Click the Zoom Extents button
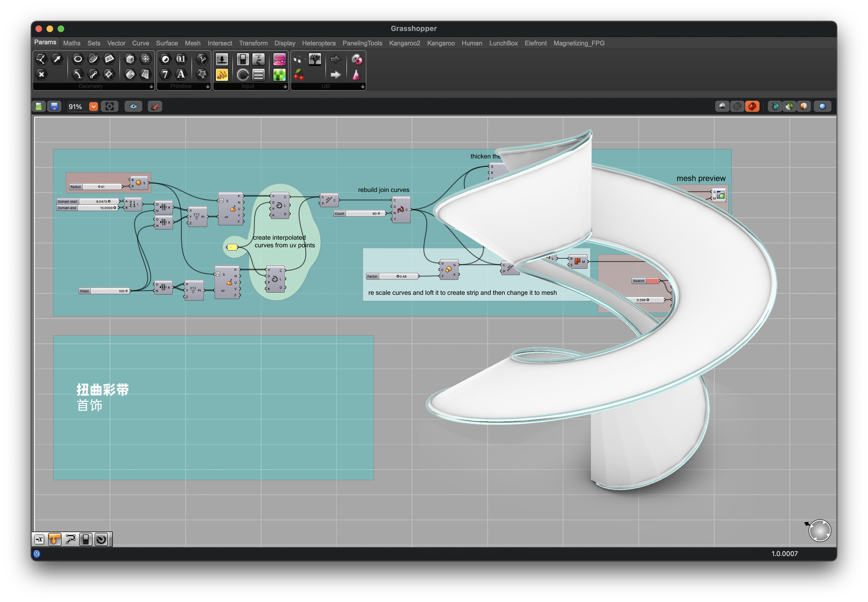 pos(109,107)
